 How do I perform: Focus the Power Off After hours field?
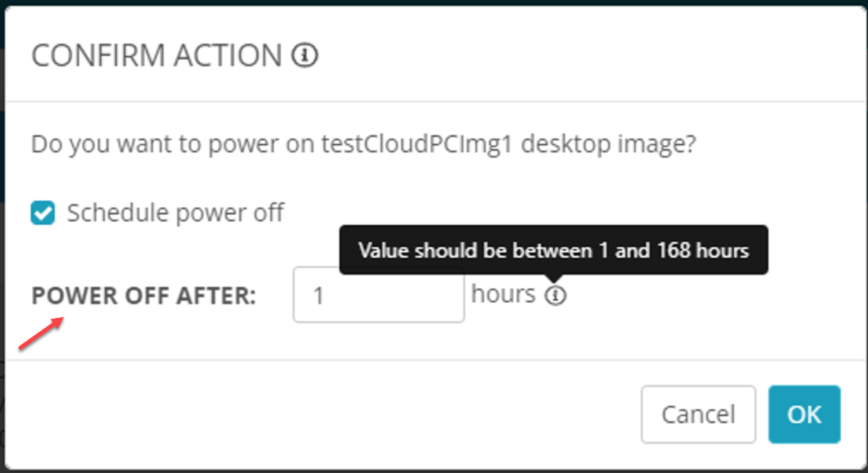[378, 295]
